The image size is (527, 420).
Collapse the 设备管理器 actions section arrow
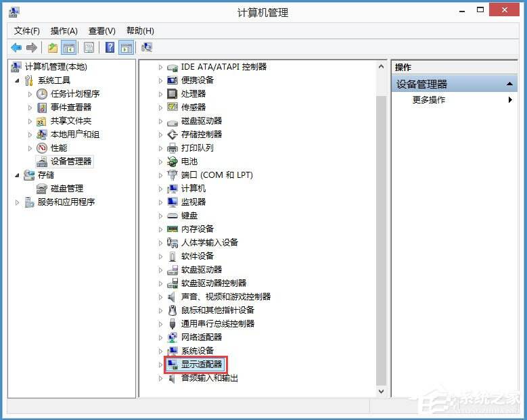coord(509,84)
